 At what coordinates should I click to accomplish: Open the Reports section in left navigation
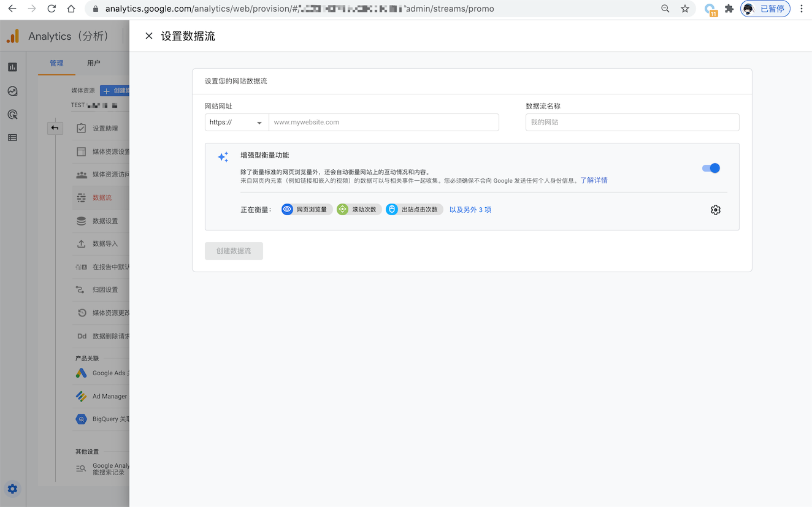click(12, 66)
